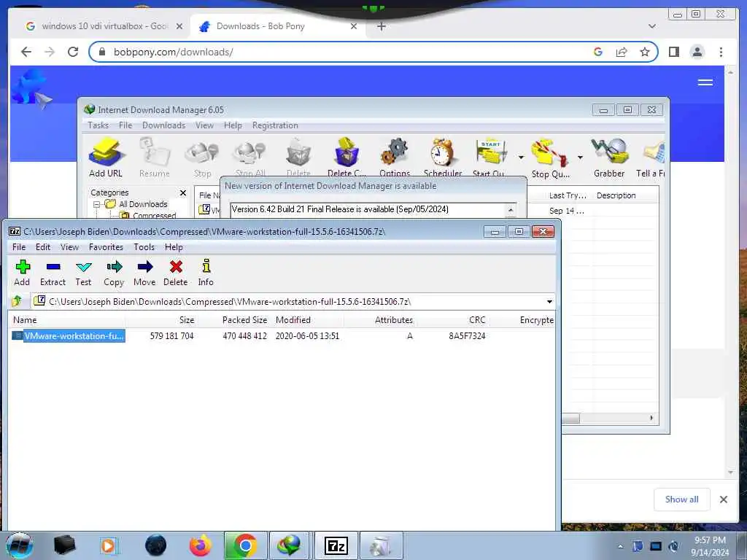Click the share icon in Chrome address bar
Viewport: 747px width, 560px height.
click(622, 52)
